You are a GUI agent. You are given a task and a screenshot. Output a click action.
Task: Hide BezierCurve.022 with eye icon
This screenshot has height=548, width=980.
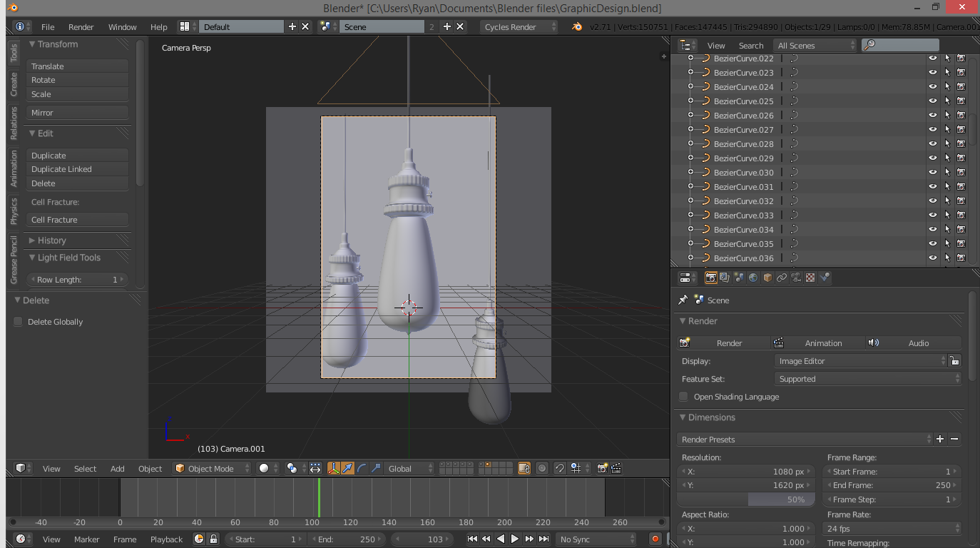point(932,59)
